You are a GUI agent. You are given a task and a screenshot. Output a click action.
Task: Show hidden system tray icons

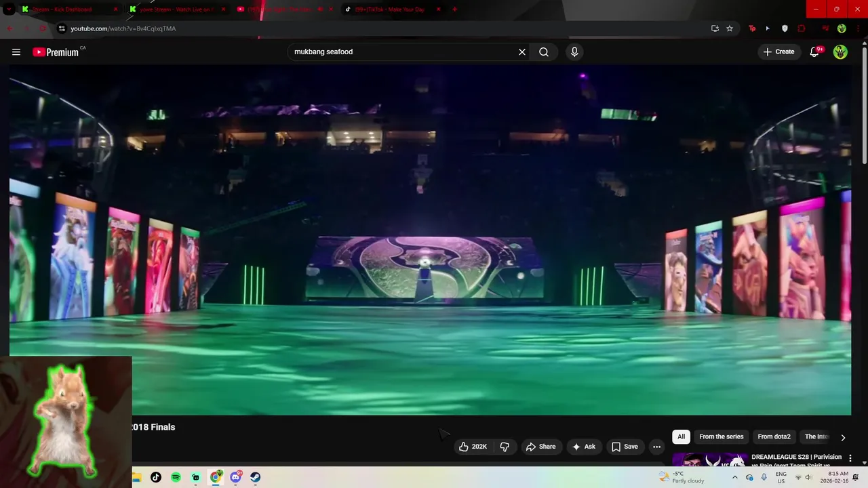coord(734,477)
